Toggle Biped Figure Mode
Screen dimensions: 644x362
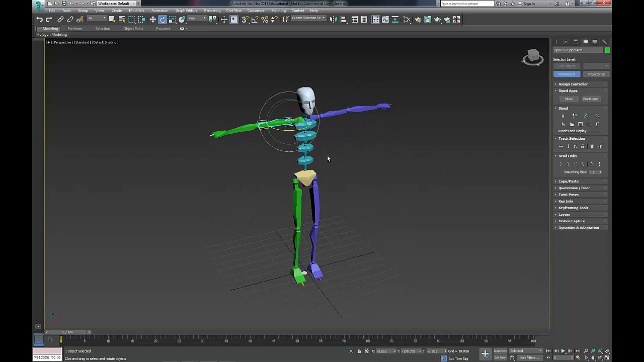(563, 116)
